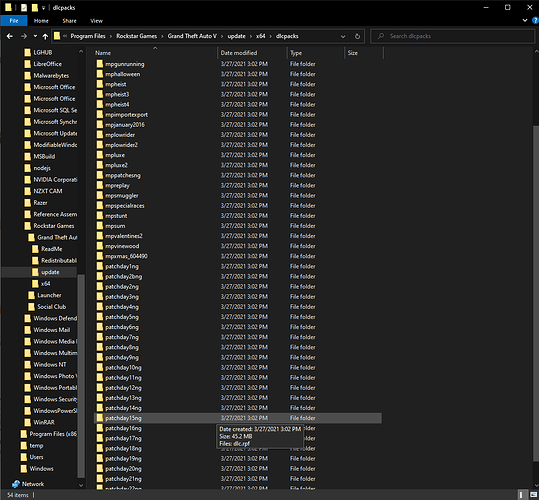Click Rockstar Games in the address path
539x500 pixels.
pos(136,36)
